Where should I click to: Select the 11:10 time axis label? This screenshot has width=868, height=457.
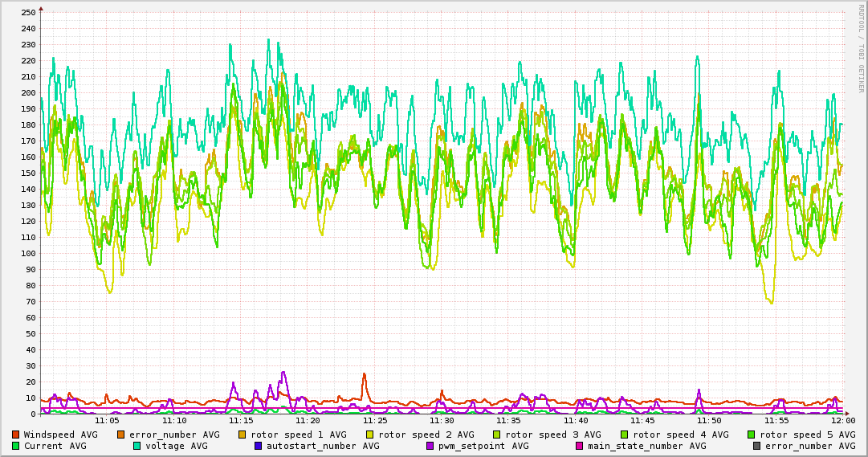coord(174,421)
